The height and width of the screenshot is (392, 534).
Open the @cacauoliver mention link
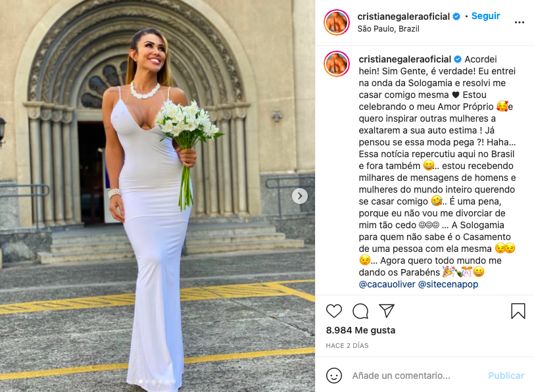pyautogui.click(x=387, y=284)
